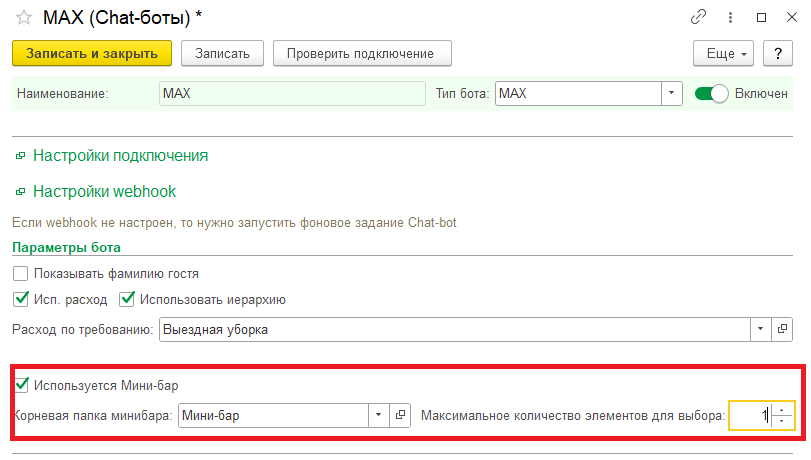Decrease maximum elements with down spinner

pos(782,421)
